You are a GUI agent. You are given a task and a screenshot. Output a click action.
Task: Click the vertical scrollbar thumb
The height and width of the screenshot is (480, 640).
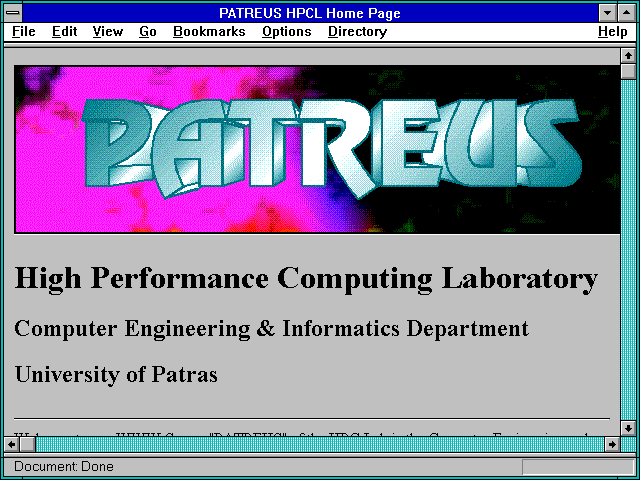pyautogui.click(x=628, y=71)
